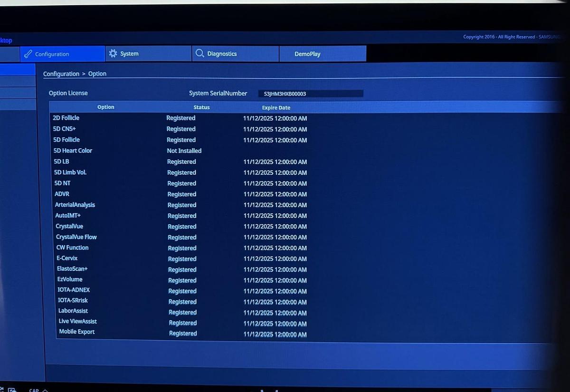Select the CrystalVue Flow row
Screen dimensions: 570x392
point(76,237)
